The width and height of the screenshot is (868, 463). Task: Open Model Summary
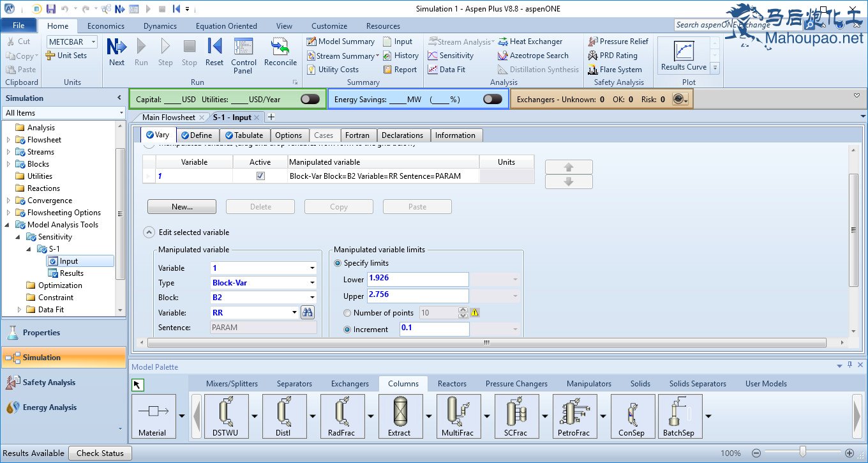coord(341,42)
